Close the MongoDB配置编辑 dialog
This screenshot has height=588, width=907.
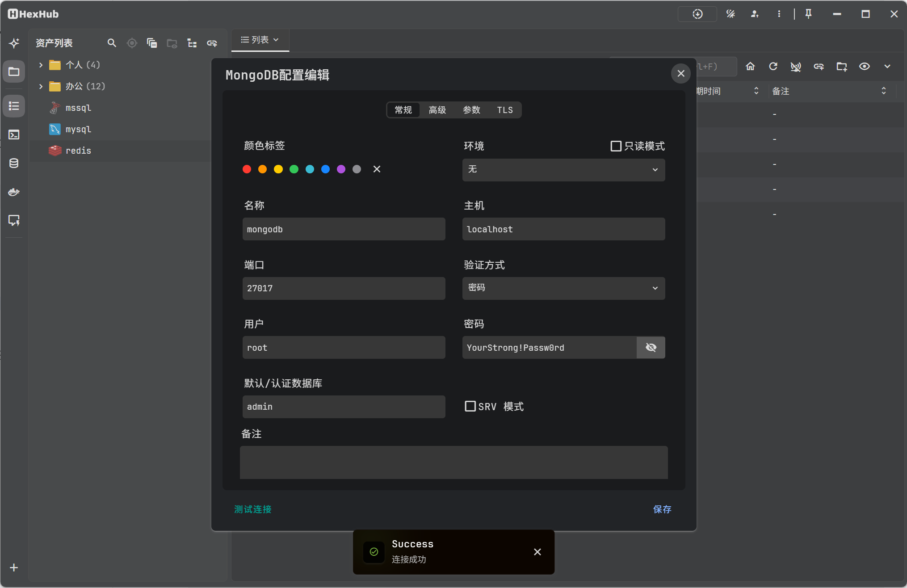tap(681, 73)
